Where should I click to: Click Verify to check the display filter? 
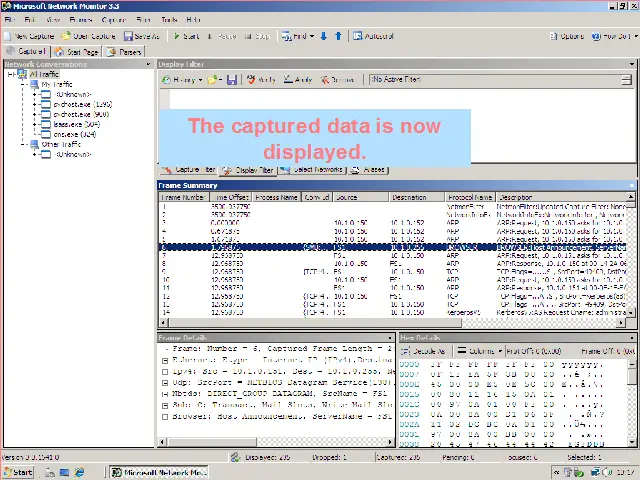261,80
